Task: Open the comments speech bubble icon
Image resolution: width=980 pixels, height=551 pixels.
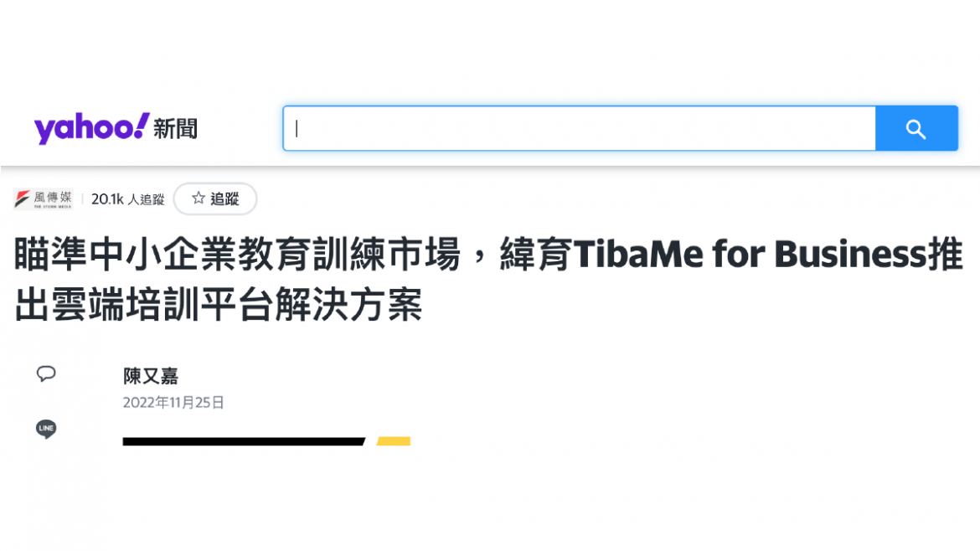Action: click(46, 373)
